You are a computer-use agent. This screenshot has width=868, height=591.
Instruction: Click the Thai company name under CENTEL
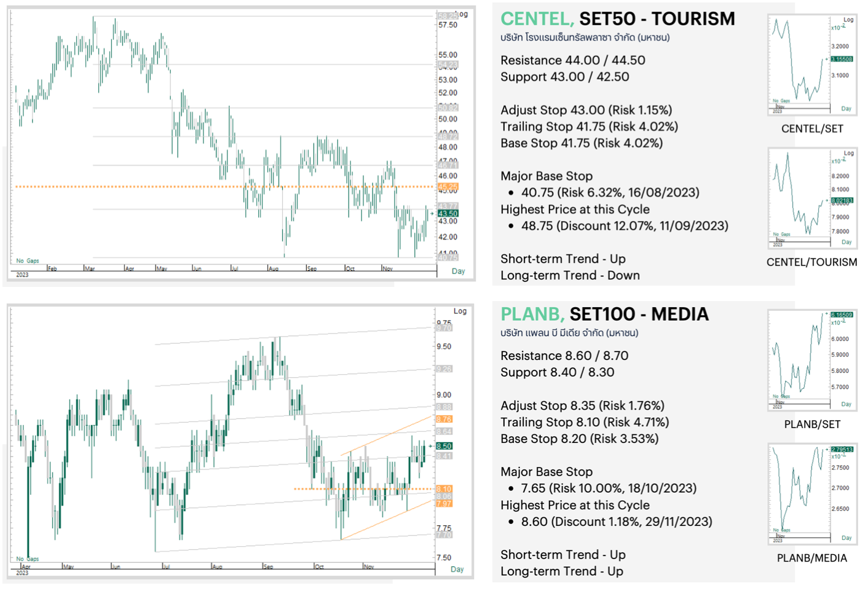[x=585, y=37]
